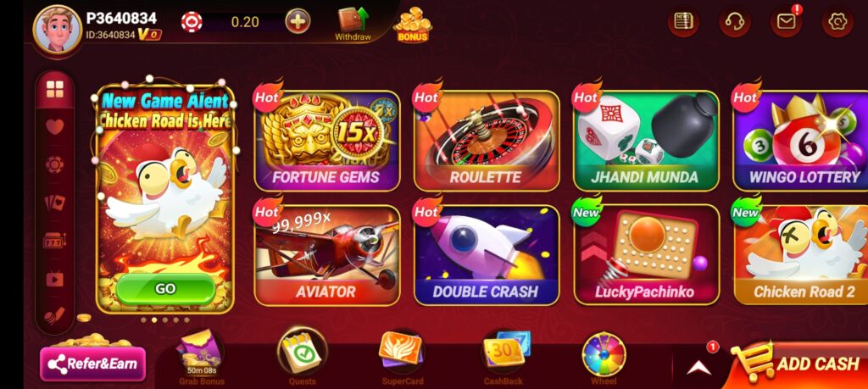Launch the AVIATOR game tile
The width and height of the screenshot is (868, 389).
click(x=327, y=255)
